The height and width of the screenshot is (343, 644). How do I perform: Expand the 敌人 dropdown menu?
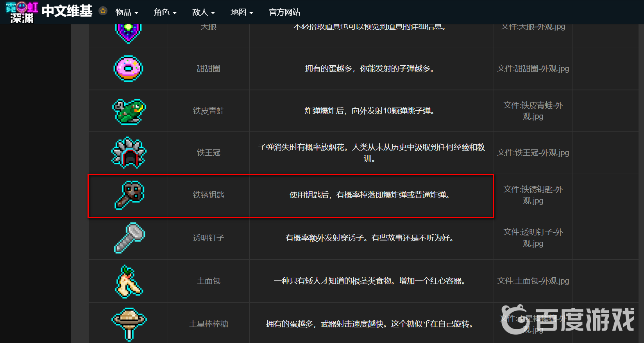click(203, 13)
